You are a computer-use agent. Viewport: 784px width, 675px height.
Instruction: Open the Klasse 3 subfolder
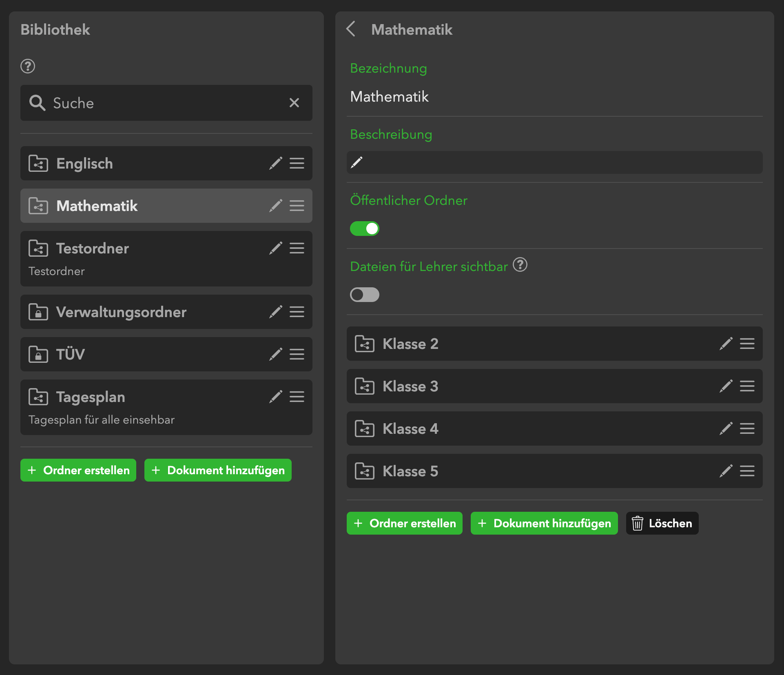[410, 386]
